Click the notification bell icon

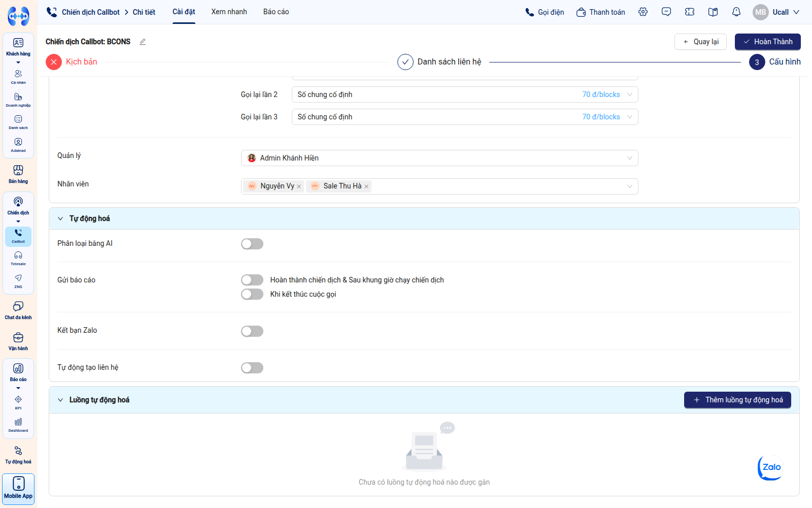[736, 12]
